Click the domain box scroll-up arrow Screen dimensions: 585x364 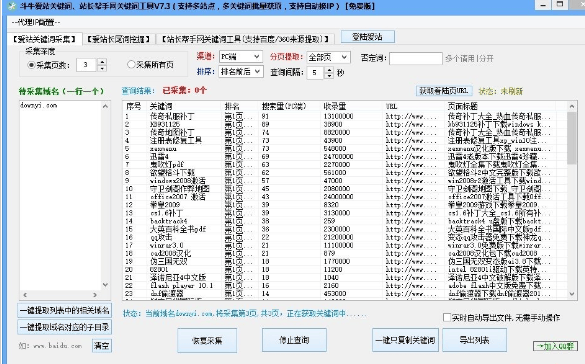click(105, 106)
